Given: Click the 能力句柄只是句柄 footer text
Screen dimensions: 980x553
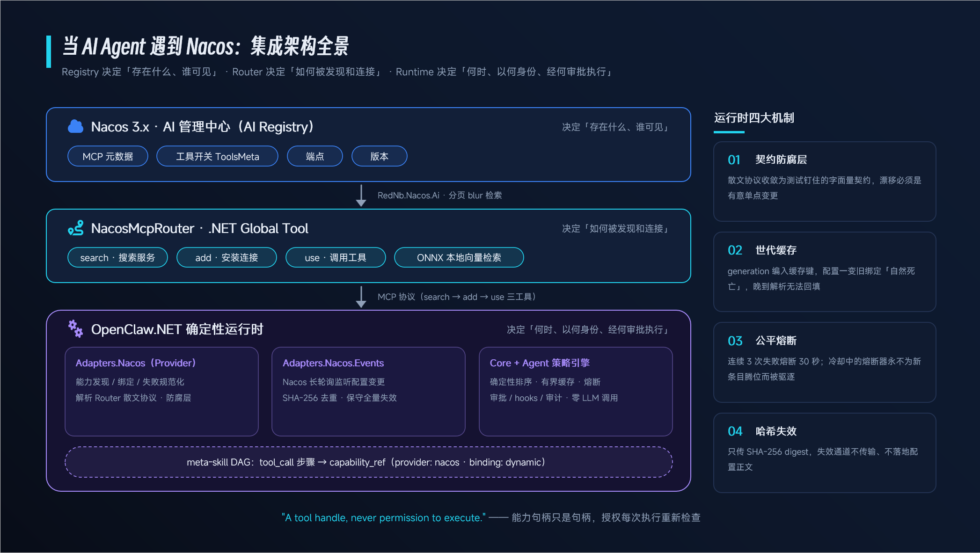Looking at the screenshot, I should tap(606, 517).
